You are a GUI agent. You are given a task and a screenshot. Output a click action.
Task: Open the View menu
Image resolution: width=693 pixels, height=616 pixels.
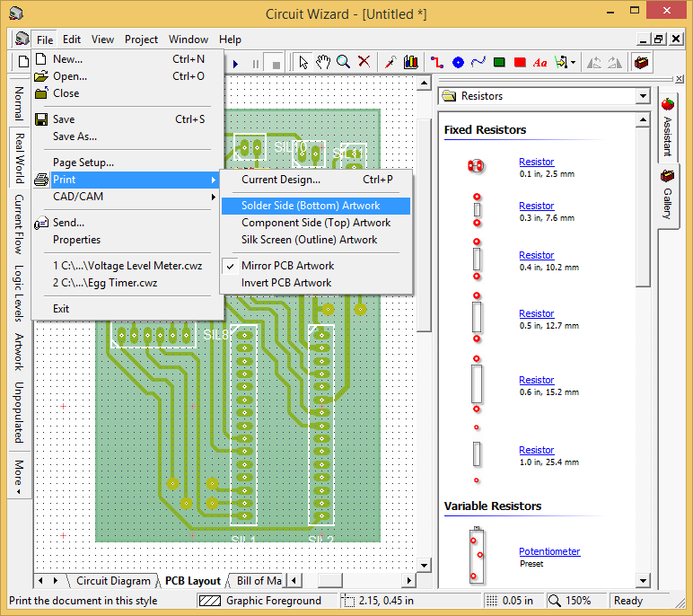tap(102, 40)
